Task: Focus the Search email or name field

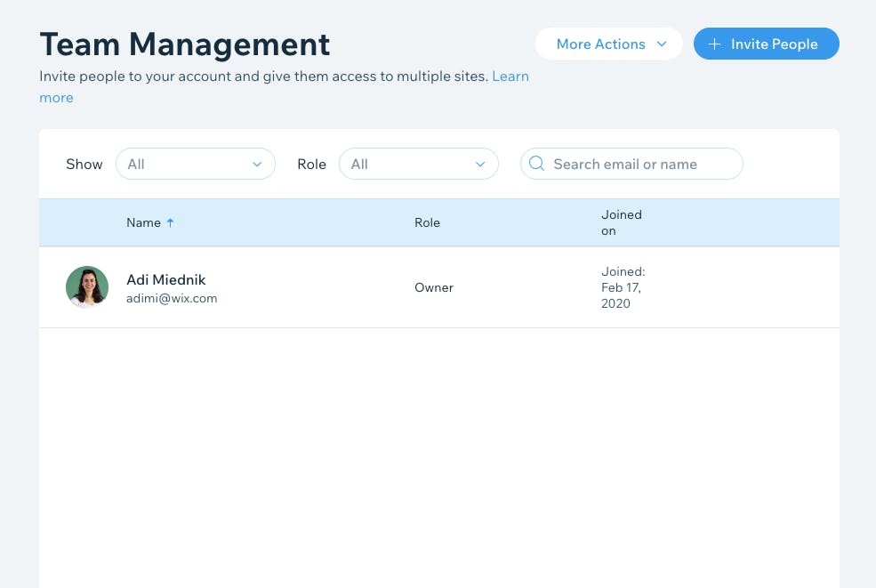Action: (x=640, y=164)
